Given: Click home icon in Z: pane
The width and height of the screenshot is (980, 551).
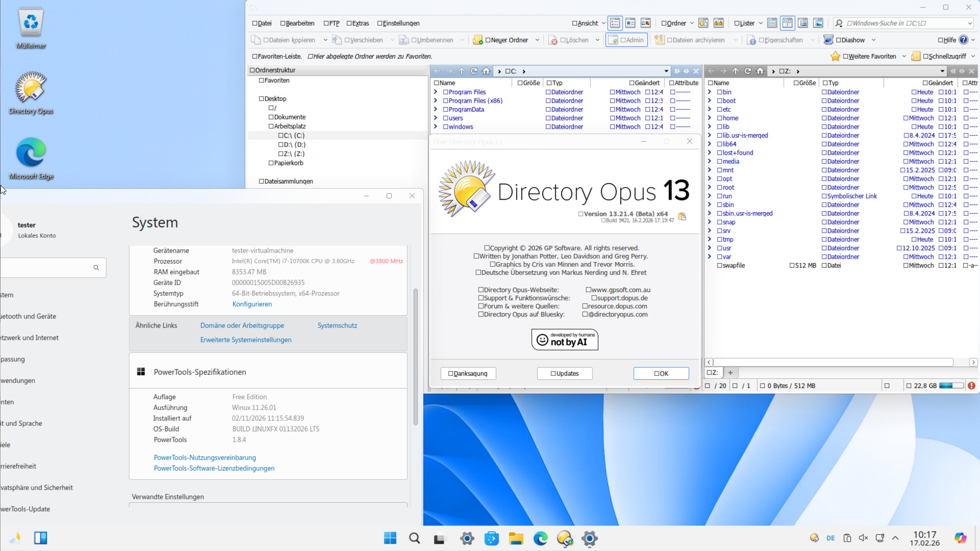Looking at the screenshot, I should coord(760,71).
